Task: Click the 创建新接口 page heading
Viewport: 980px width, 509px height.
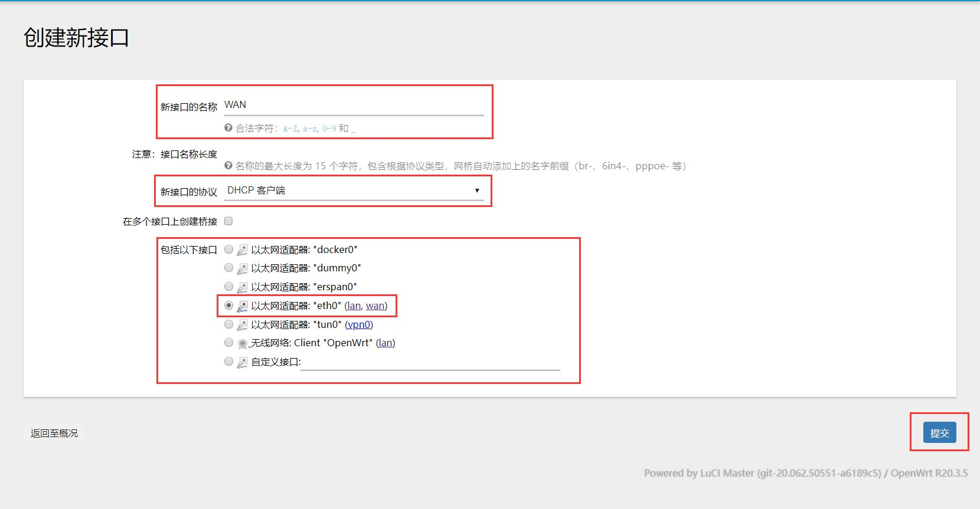Action: tap(76, 38)
